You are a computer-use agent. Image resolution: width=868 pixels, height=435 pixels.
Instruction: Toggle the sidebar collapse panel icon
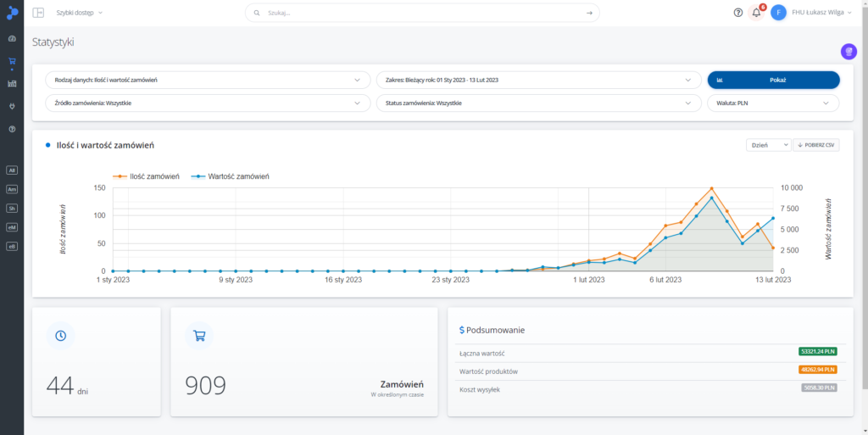(38, 13)
